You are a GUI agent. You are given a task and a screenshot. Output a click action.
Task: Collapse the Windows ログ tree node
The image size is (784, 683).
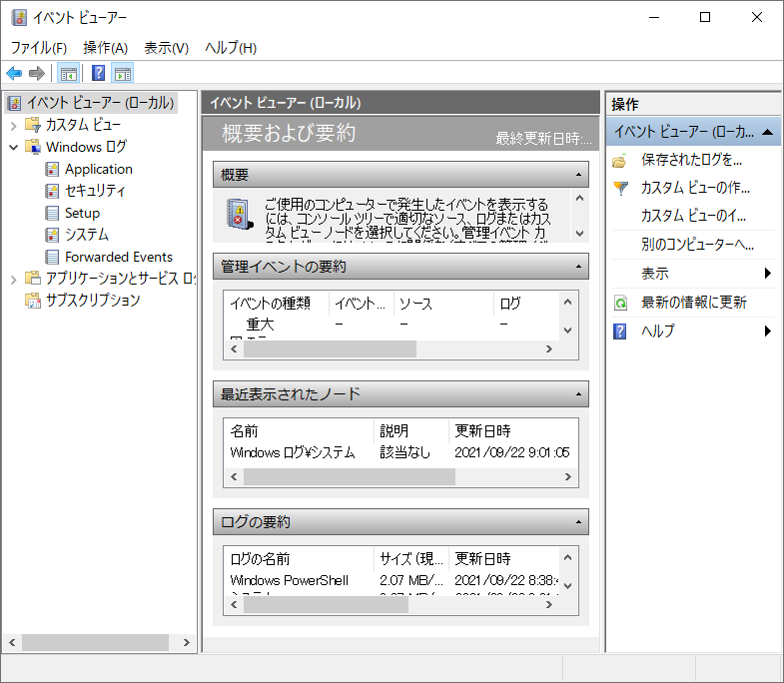coord(14,147)
